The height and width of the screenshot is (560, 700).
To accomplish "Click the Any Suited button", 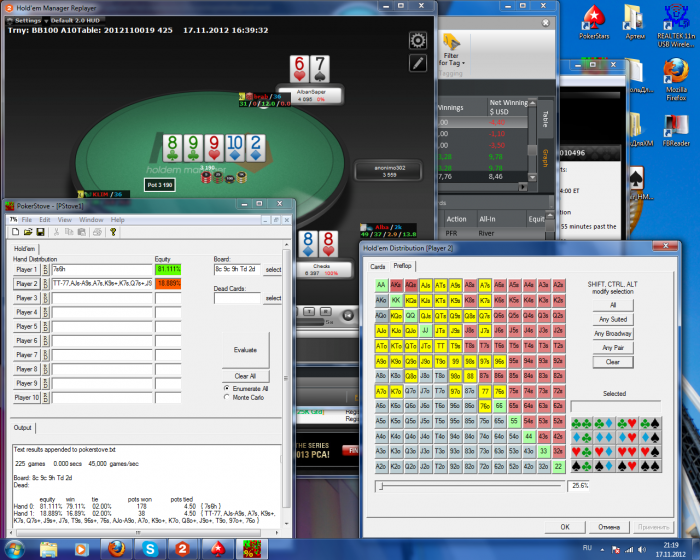I will 613,319.
